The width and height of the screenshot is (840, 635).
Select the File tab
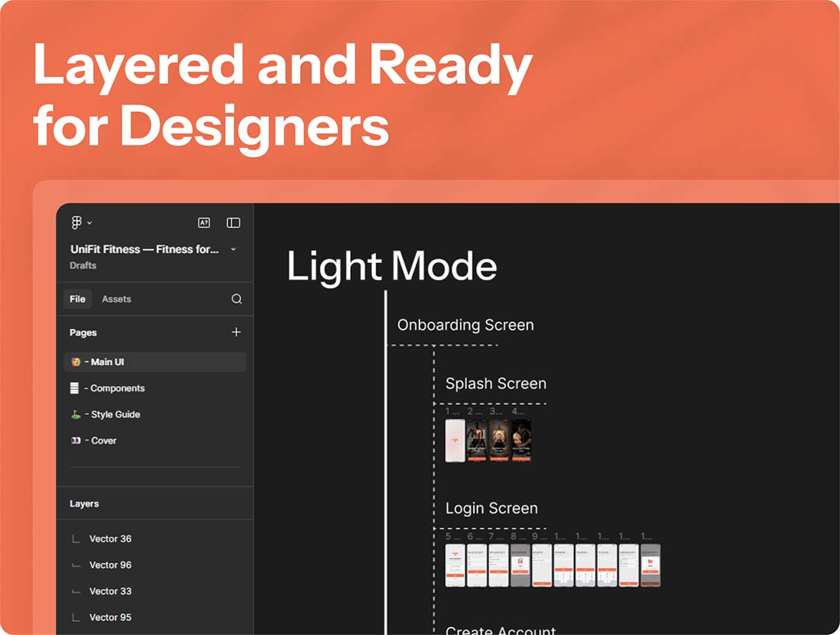pyautogui.click(x=78, y=299)
